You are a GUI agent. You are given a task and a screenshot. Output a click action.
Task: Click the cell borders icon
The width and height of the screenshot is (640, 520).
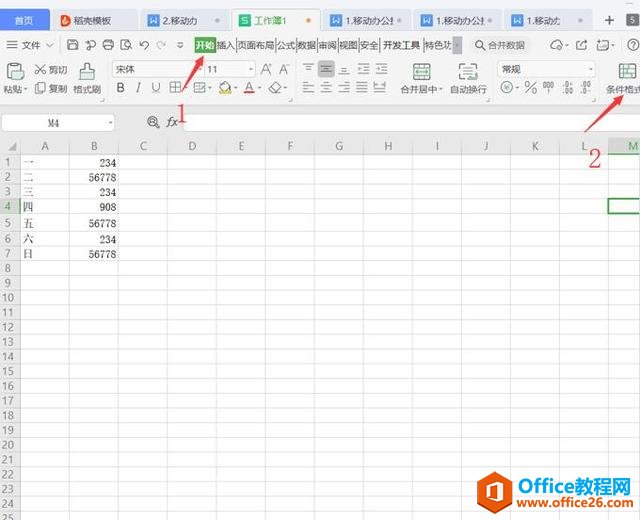pos(175,87)
